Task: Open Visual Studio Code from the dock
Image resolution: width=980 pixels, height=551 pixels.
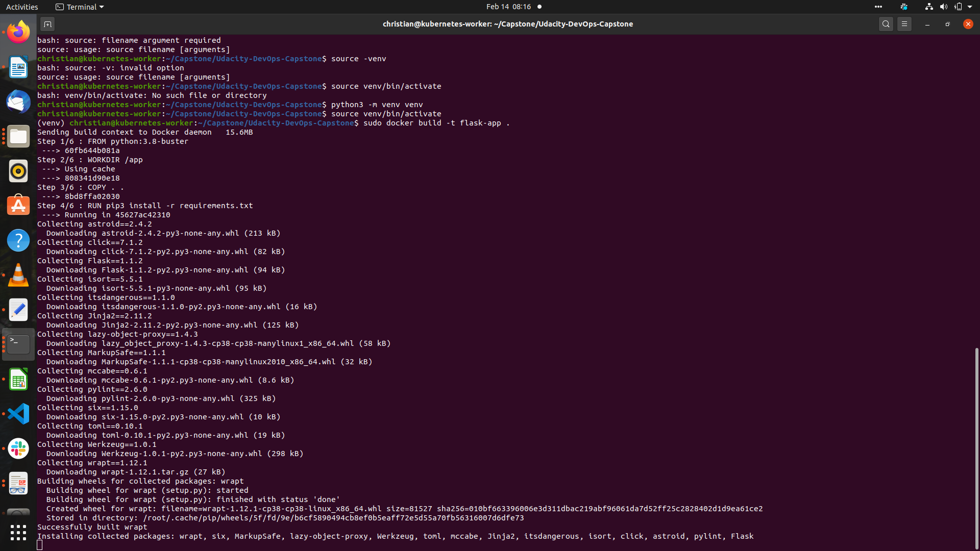Action: click(x=18, y=414)
